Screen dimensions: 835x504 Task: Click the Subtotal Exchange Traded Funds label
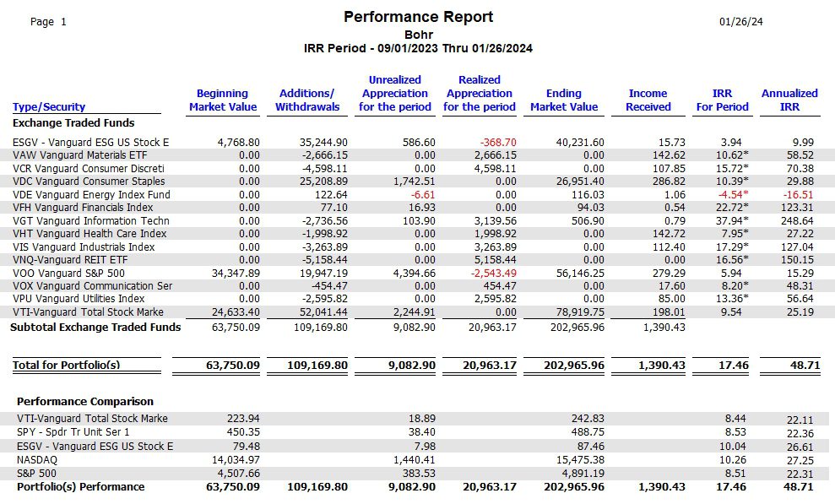point(96,328)
